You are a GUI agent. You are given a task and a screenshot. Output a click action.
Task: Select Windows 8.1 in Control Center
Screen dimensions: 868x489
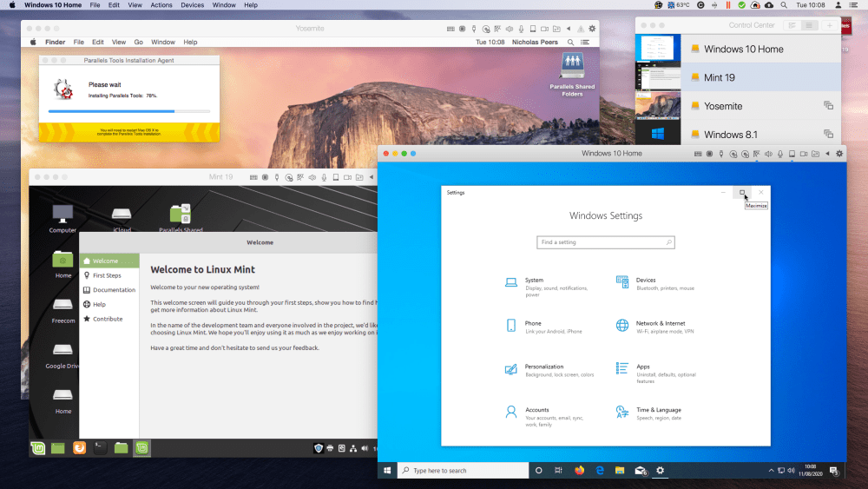(x=760, y=134)
